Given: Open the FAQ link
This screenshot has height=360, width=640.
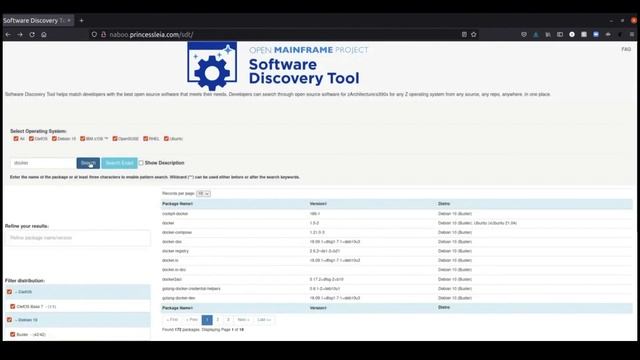Looking at the screenshot, I should pyautogui.click(x=626, y=49).
